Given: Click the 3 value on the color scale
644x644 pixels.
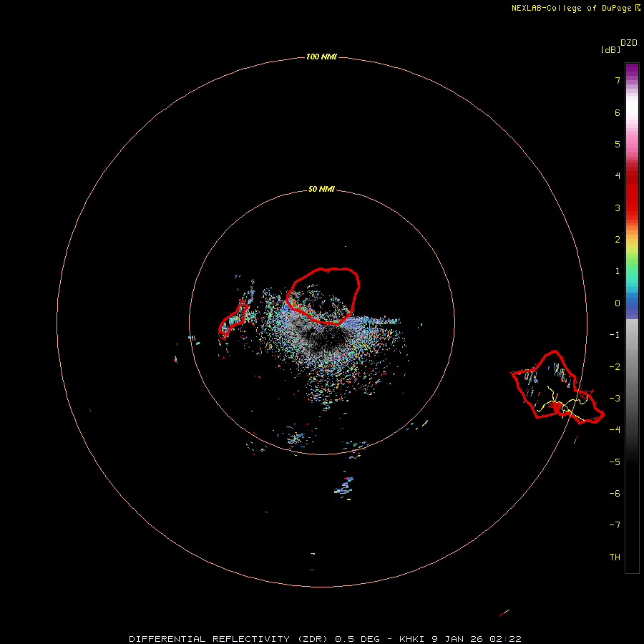Looking at the screenshot, I should 618,208.
